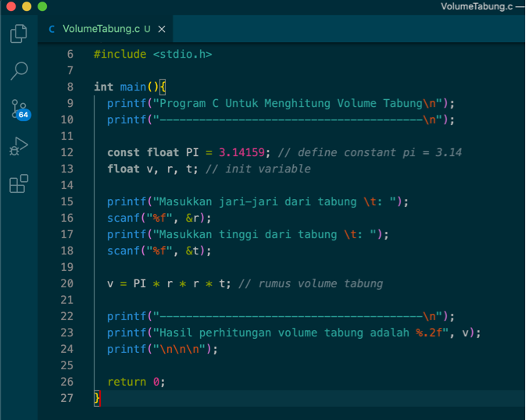Open the Extensions view icon
The image size is (526, 420).
coord(19,184)
